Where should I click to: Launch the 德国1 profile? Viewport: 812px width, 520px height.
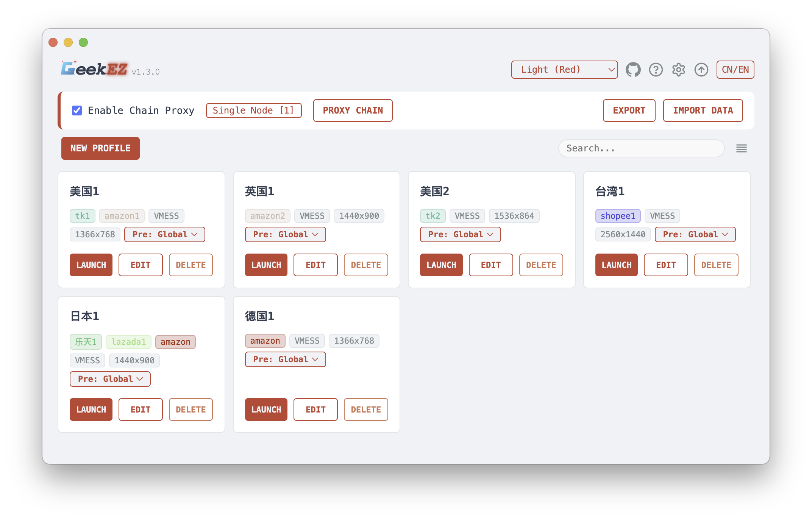pyautogui.click(x=266, y=409)
